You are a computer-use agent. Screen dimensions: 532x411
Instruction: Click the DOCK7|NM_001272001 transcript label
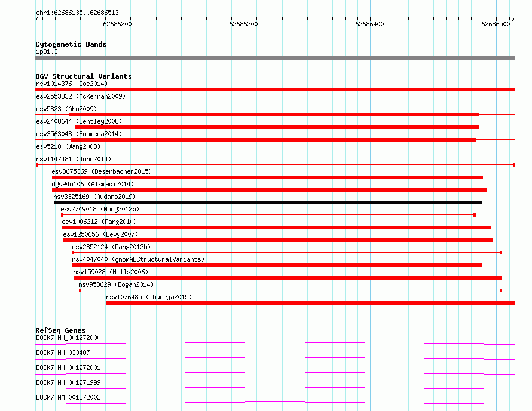click(x=68, y=367)
